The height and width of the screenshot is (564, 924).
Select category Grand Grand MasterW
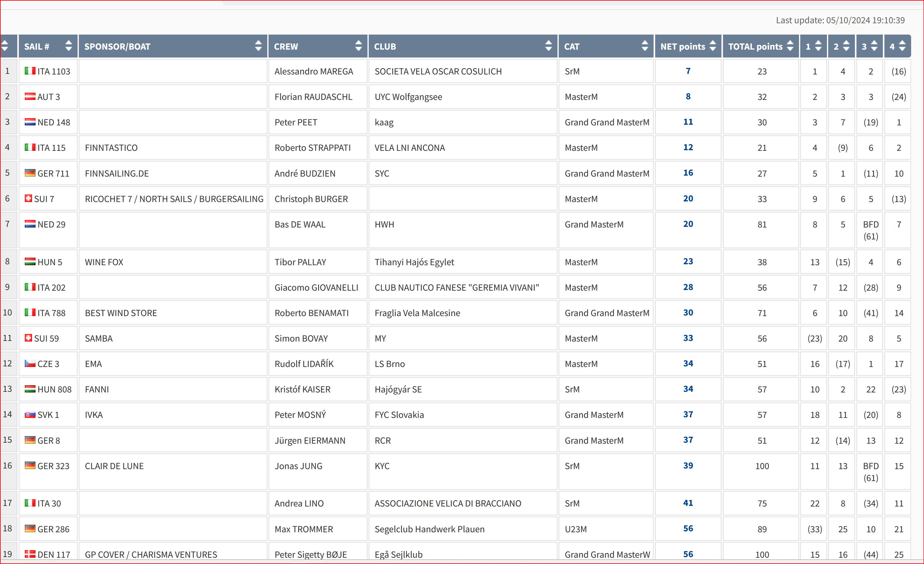tap(607, 554)
